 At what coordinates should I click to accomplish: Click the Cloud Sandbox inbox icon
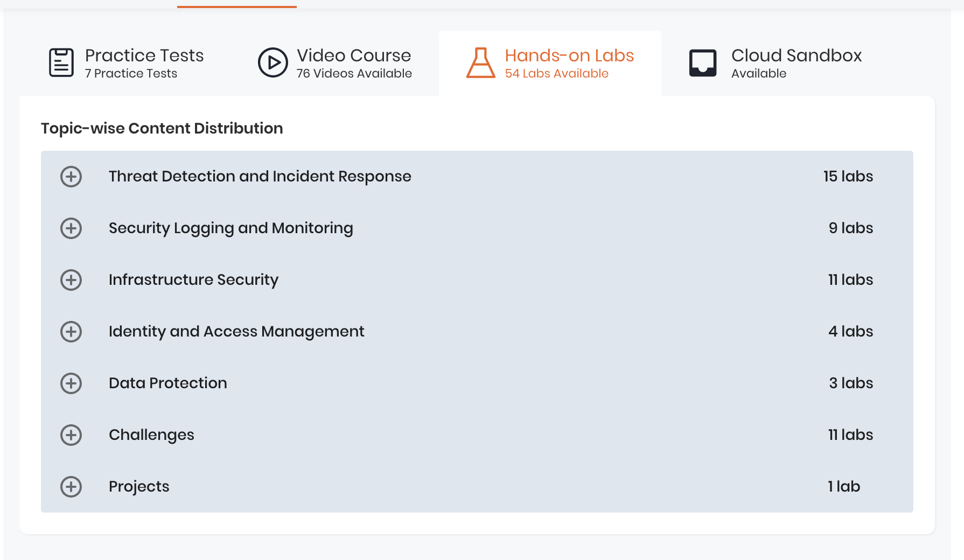pos(703,63)
